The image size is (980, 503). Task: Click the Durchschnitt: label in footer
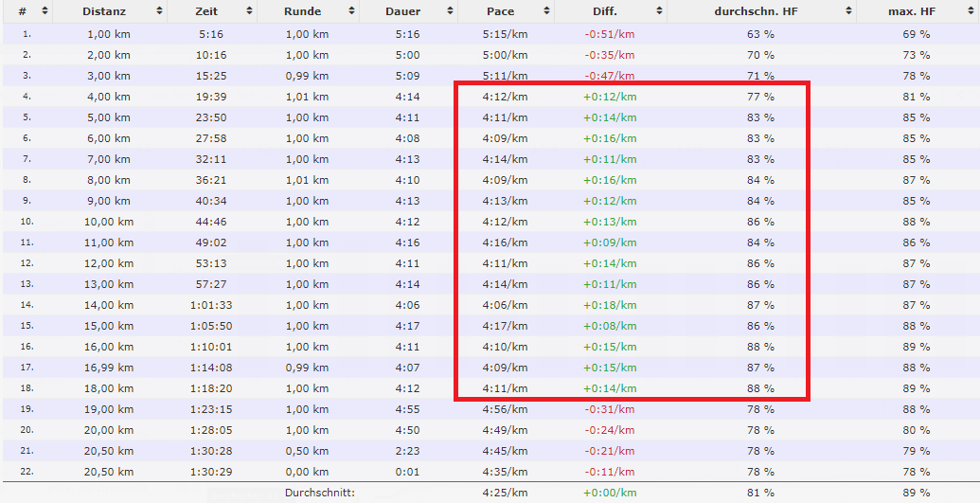[x=319, y=493]
